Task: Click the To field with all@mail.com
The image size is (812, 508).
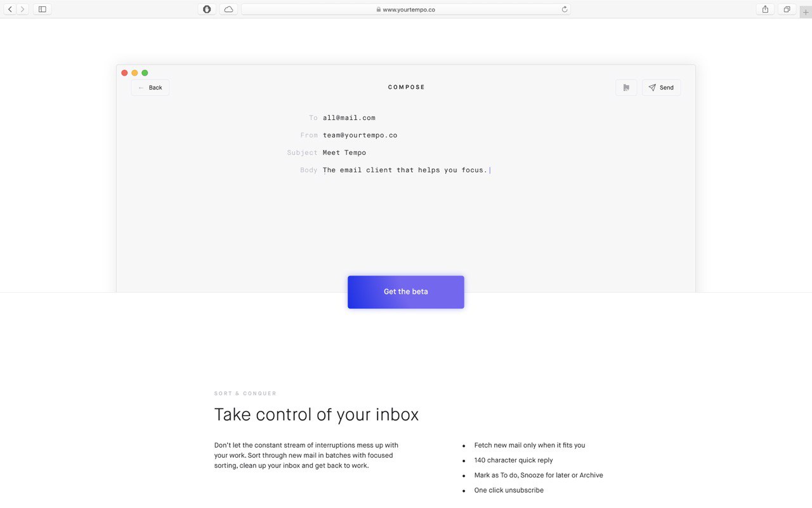Action: 349,117
